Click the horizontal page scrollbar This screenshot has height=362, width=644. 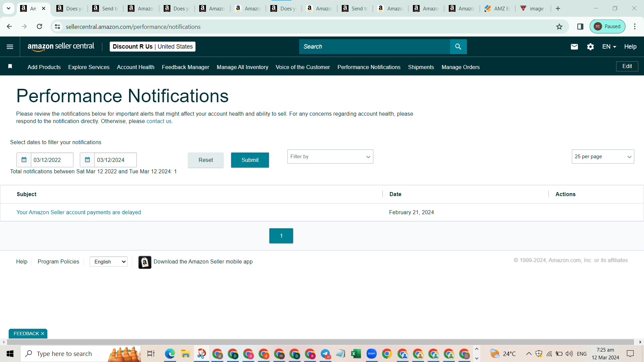tap(320, 342)
